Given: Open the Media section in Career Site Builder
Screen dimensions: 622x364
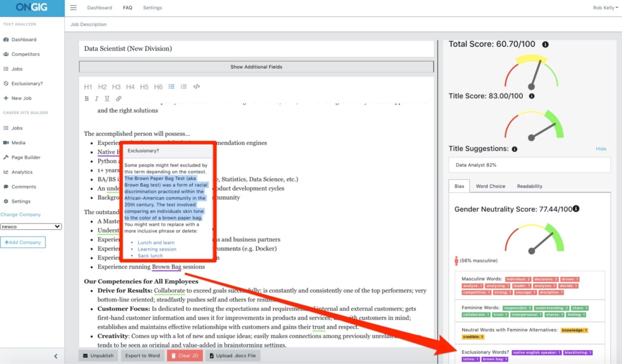Looking at the screenshot, I should click(19, 143).
